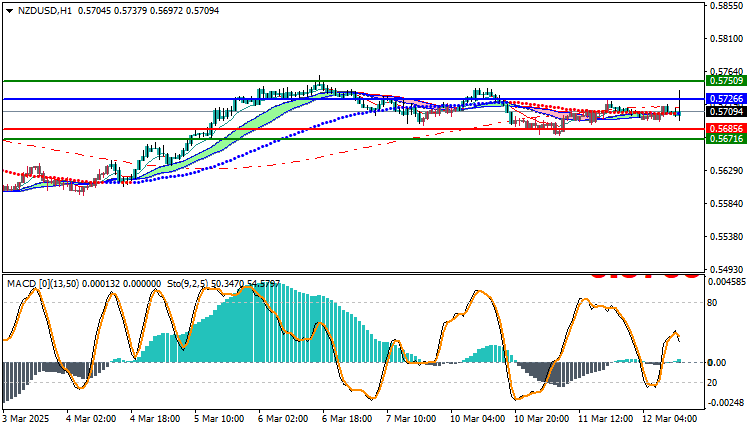Click the 4 Mar 02:00 time label
This screenshot has width=750, height=430.
point(91,419)
